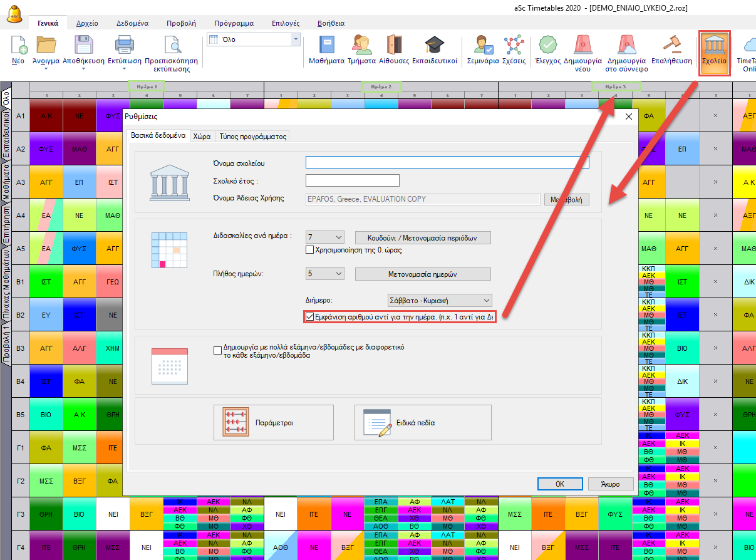Click the Όνομα σχολείου text field
Viewport: 756px width, 560px height.
[x=447, y=162]
